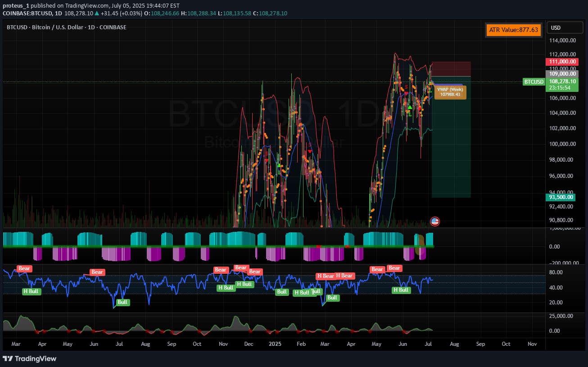Open the USD currency selector
This screenshot has width=588, height=367.
click(565, 28)
